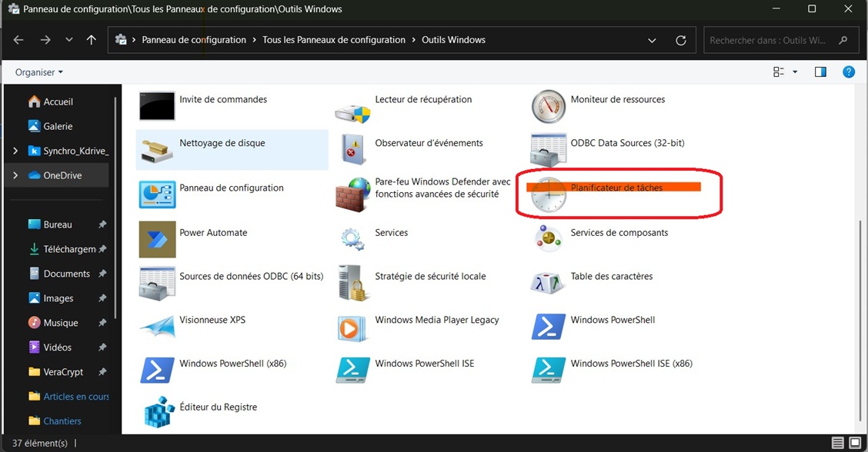Viewport: 868px width, 452px height.
Task: Expand breadcrumb chevron after Panneau de configuration
Action: [x=254, y=40]
